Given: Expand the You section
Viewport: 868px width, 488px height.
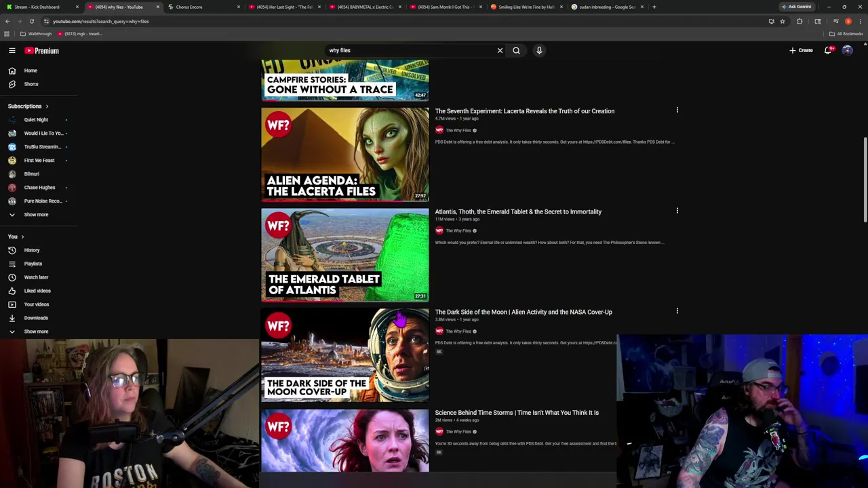Looking at the screenshot, I should click(16, 237).
